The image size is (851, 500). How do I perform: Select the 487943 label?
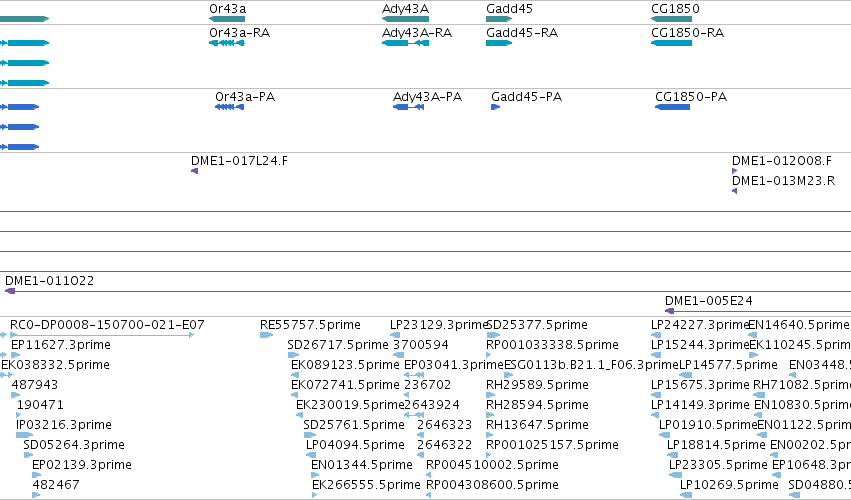click(x=35, y=385)
